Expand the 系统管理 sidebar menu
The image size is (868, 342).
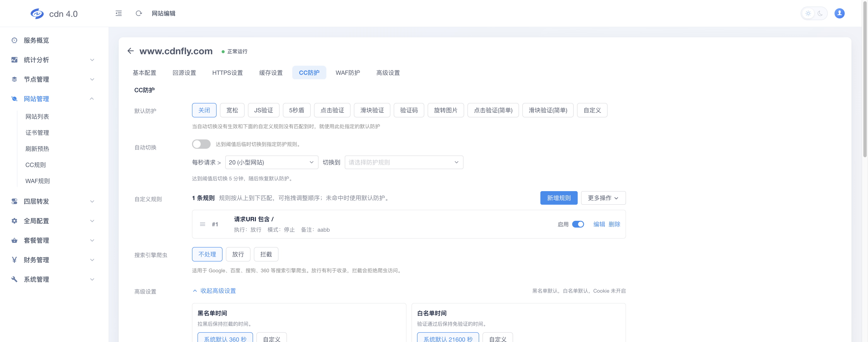[92, 279]
